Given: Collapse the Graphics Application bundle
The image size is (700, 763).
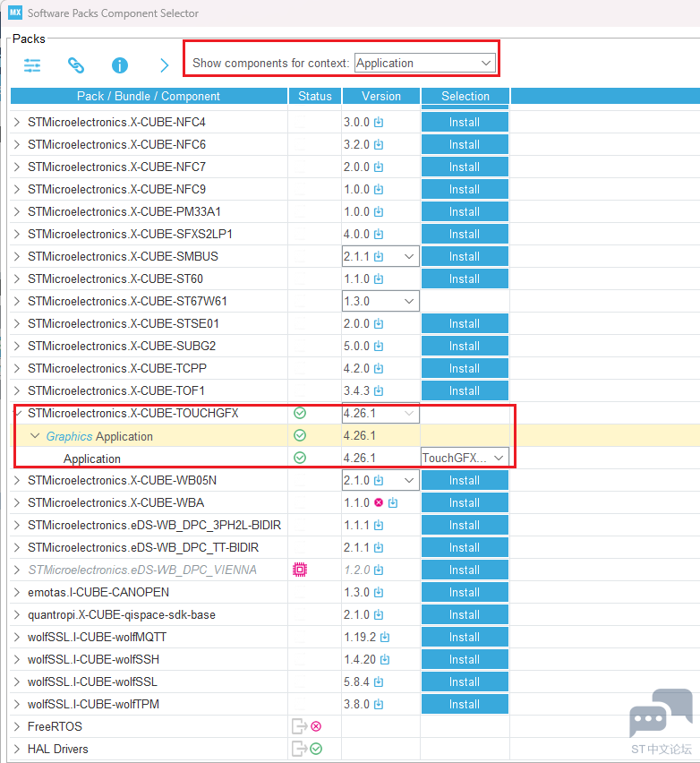Looking at the screenshot, I should (x=35, y=436).
